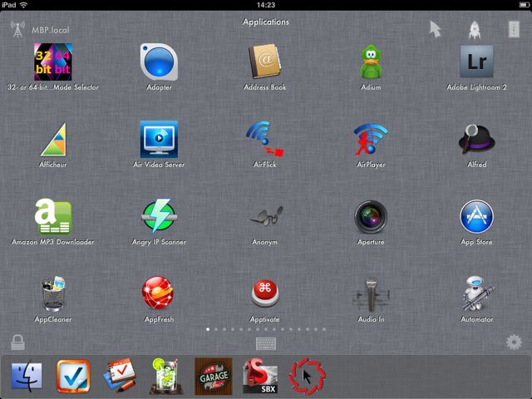Viewport: 532px width, 399px height.
Task: Select the rocket launcher mode
Action: [475, 29]
